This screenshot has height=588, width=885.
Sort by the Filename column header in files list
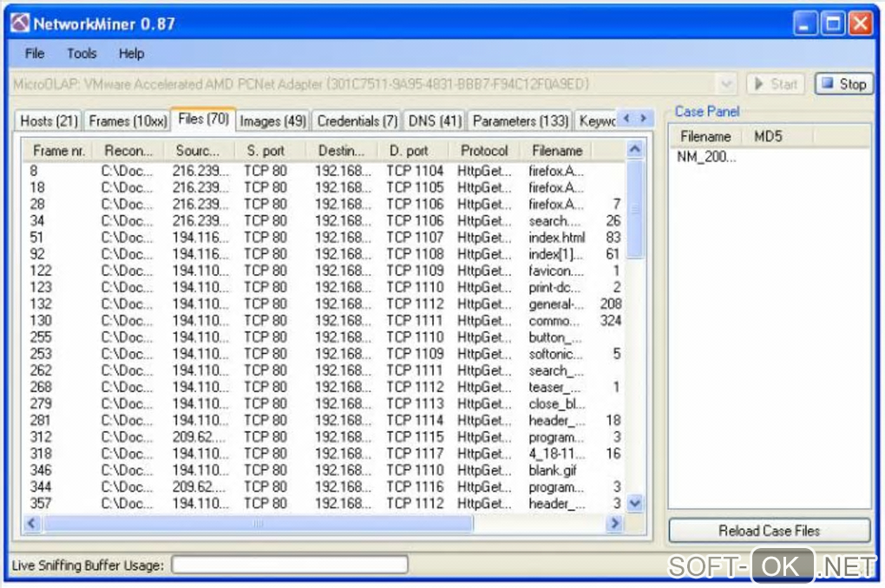(x=556, y=151)
